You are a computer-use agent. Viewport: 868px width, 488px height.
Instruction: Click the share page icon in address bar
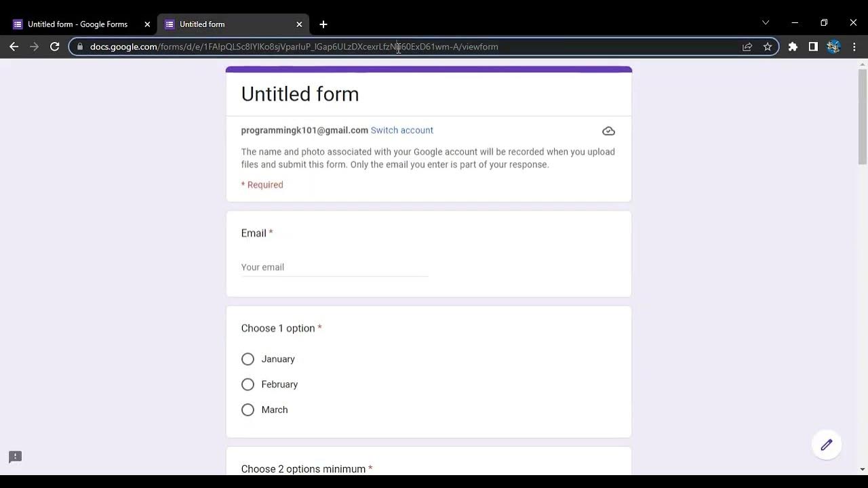point(747,47)
